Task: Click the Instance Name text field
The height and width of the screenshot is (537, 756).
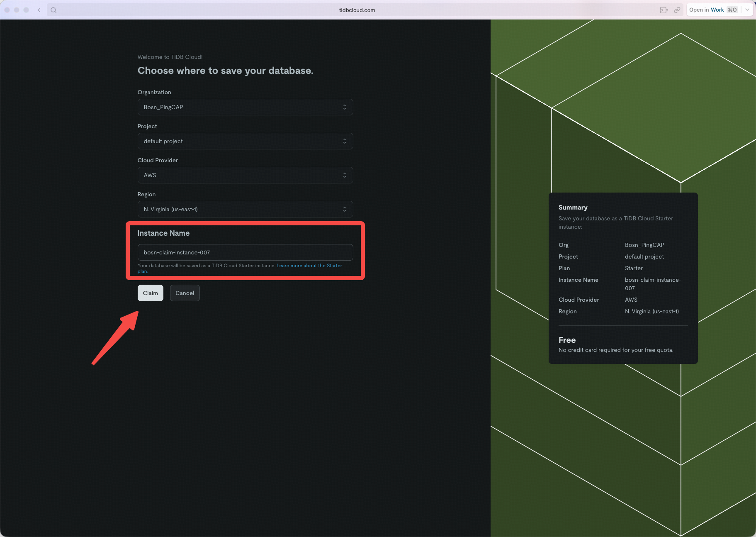Action: pos(245,252)
